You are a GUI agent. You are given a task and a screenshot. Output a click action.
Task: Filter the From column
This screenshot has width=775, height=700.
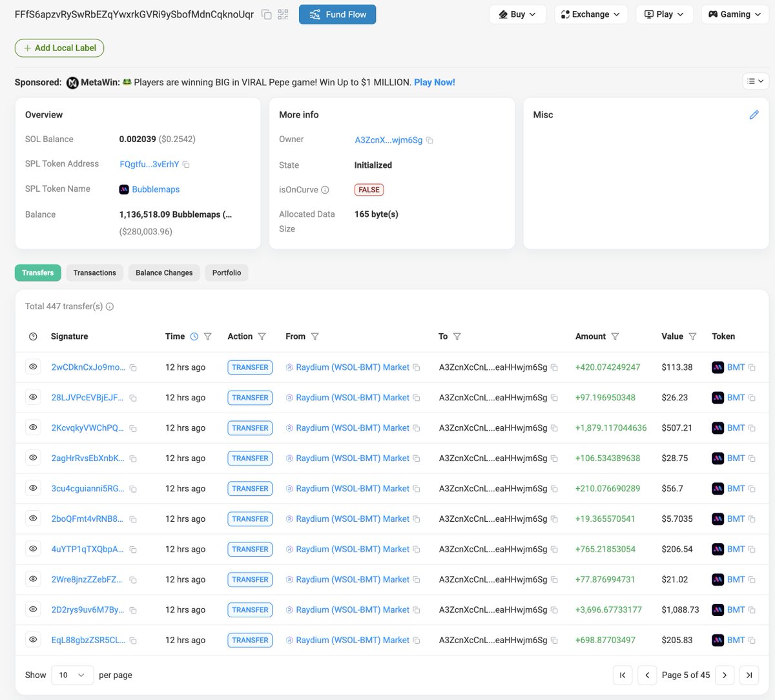click(x=315, y=336)
